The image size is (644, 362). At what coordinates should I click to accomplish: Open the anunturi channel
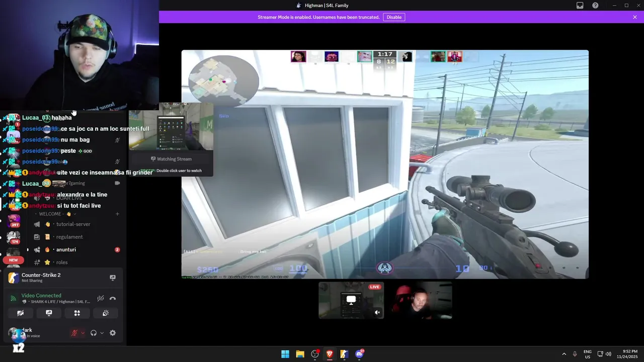(x=66, y=249)
